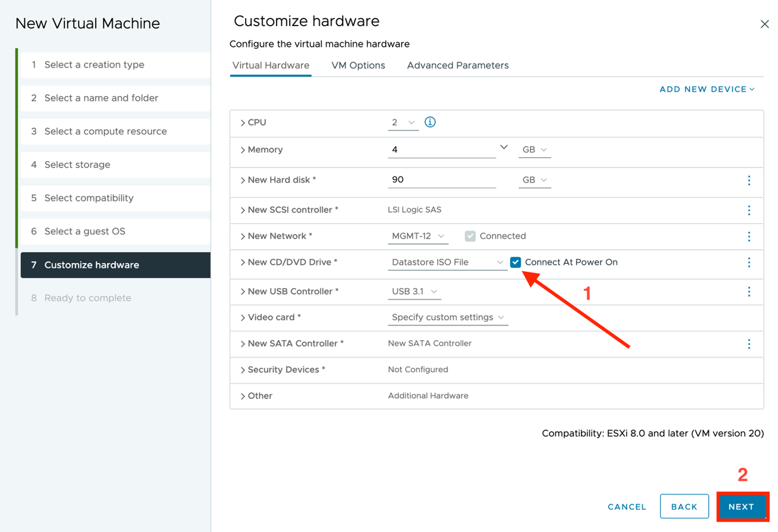Click the CPU info icon
The image size is (778, 532).
tap(430, 122)
